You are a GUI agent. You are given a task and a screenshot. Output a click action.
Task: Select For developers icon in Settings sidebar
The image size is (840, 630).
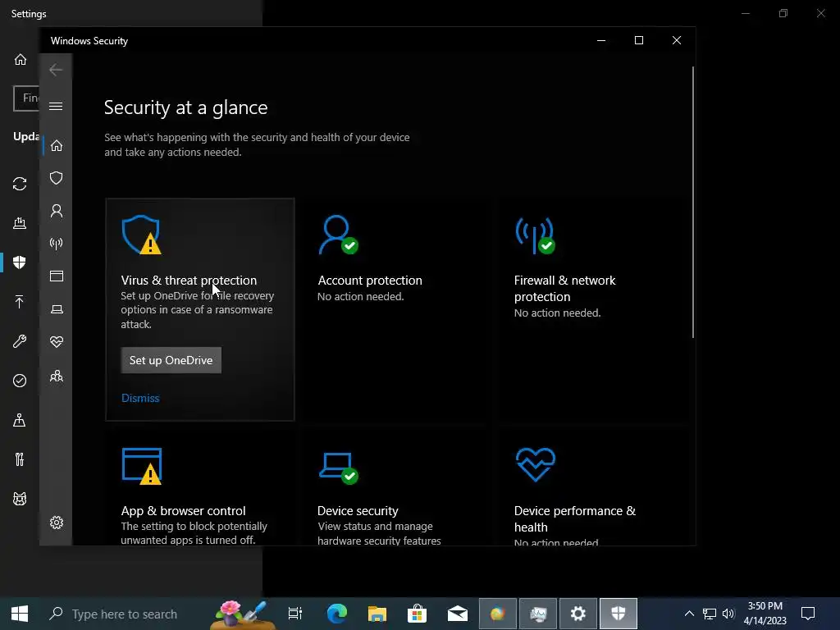20,459
